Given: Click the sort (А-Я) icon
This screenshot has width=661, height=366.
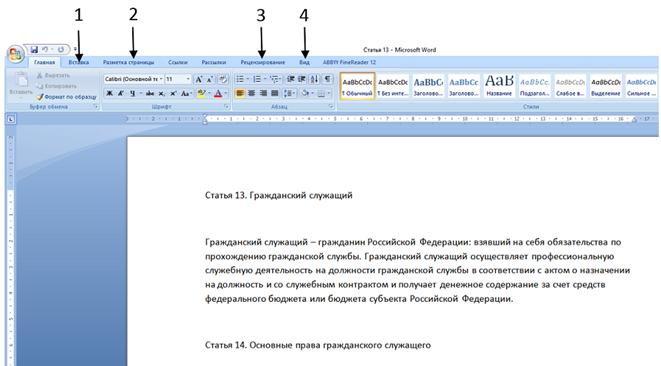Looking at the screenshot, I should (314, 79).
